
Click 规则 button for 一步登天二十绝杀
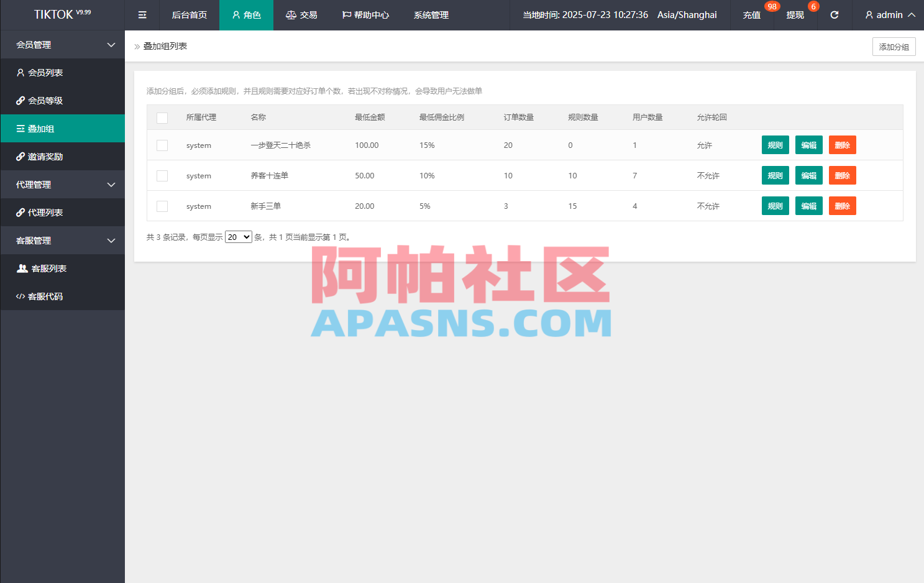coord(775,145)
